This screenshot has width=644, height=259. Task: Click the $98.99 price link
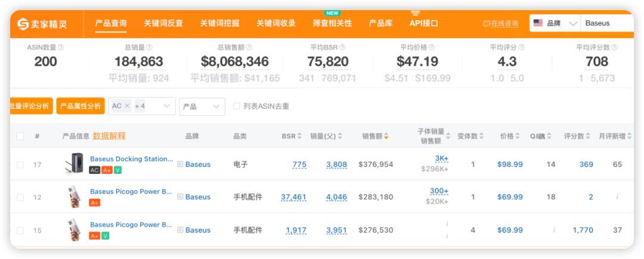point(510,164)
